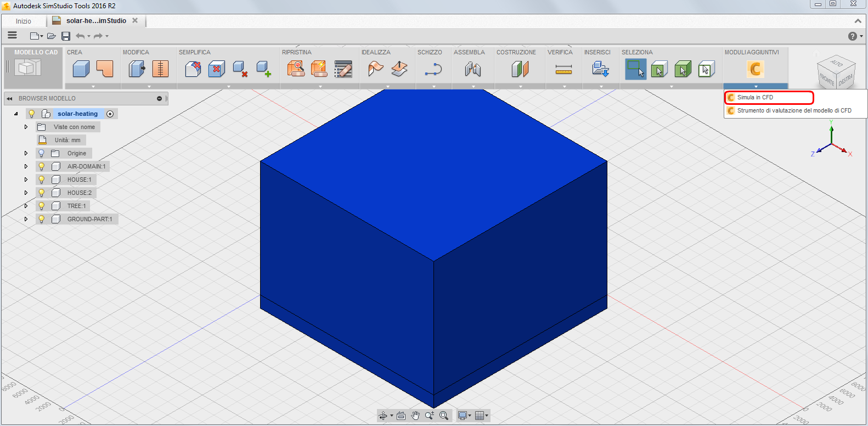The image size is (868, 426).
Task: Click the undo arrow
Action: coord(81,36)
